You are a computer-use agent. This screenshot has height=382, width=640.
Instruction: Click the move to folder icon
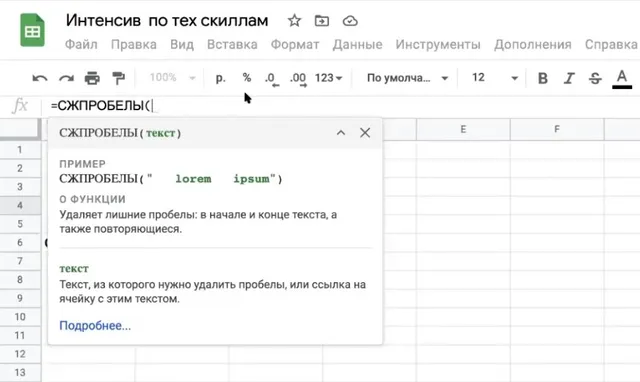pyautogui.click(x=322, y=20)
